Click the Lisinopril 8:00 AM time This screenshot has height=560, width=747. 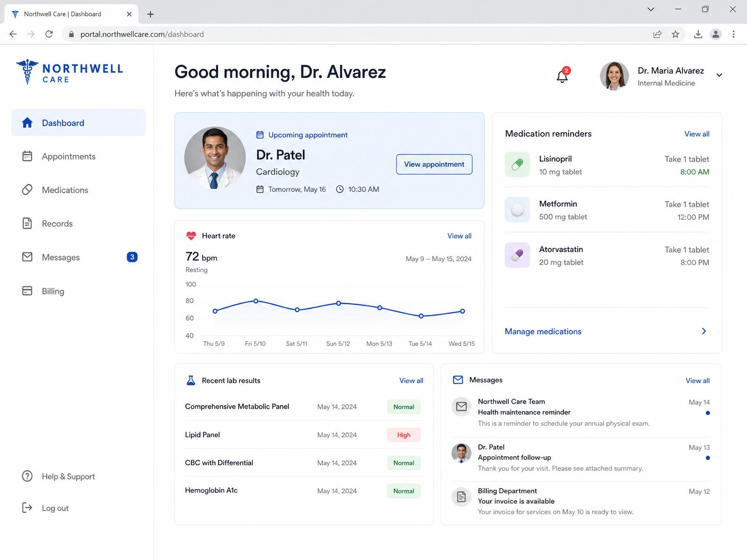pyautogui.click(x=694, y=172)
